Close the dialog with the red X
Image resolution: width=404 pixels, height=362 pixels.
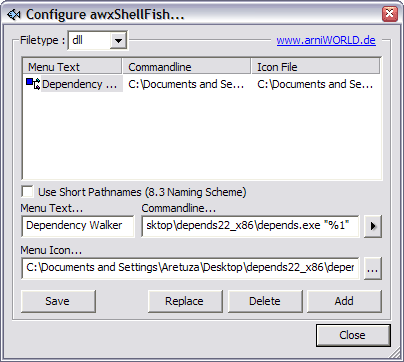click(x=389, y=14)
